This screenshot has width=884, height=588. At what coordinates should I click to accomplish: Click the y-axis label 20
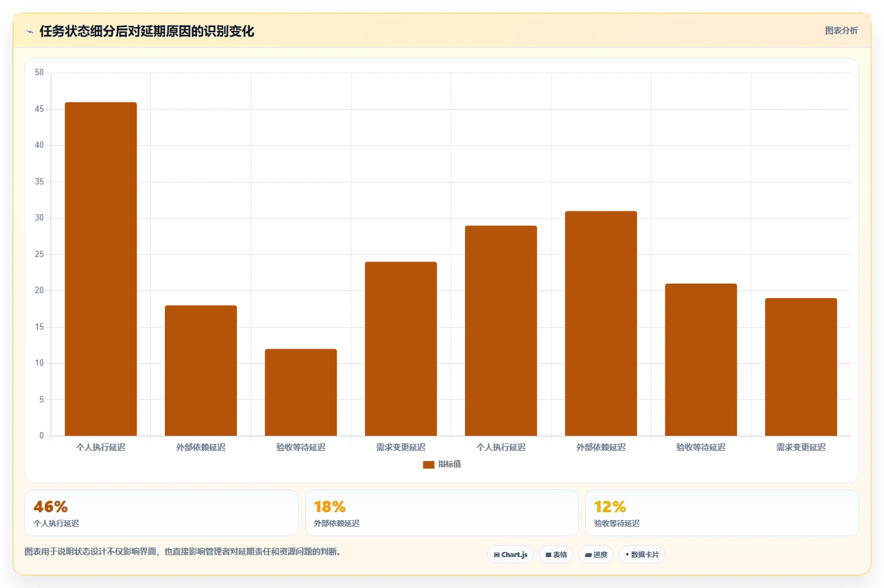39,291
